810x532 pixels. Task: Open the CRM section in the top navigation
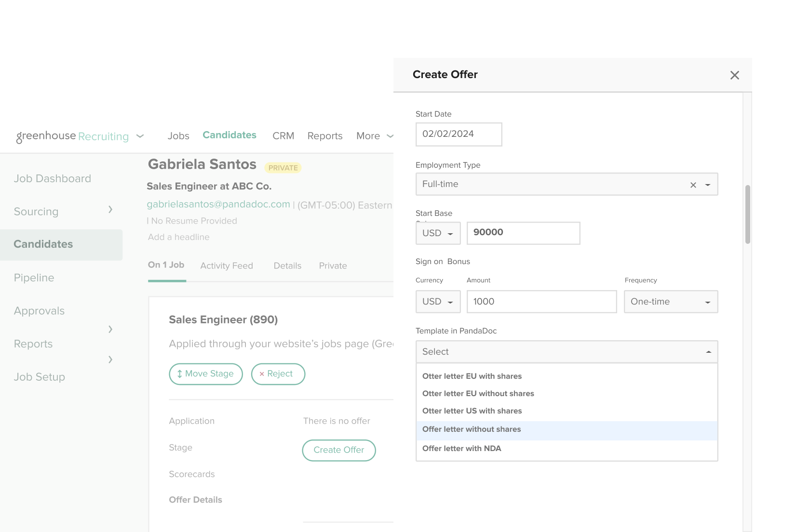[x=283, y=136]
